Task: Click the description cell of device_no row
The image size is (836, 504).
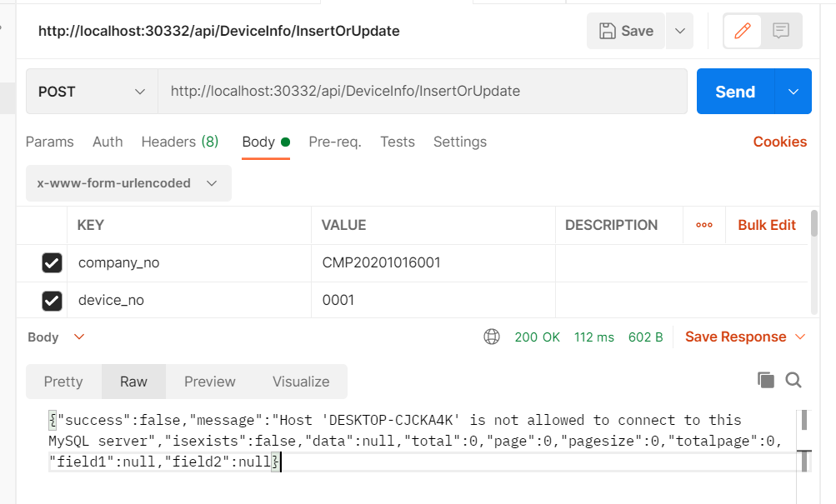Action: pyautogui.click(x=681, y=301)
